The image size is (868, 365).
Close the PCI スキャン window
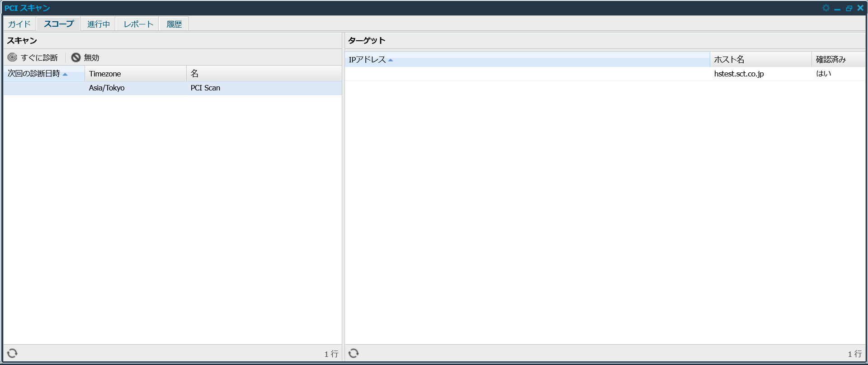pyautogui.click(x=860, y=8)
